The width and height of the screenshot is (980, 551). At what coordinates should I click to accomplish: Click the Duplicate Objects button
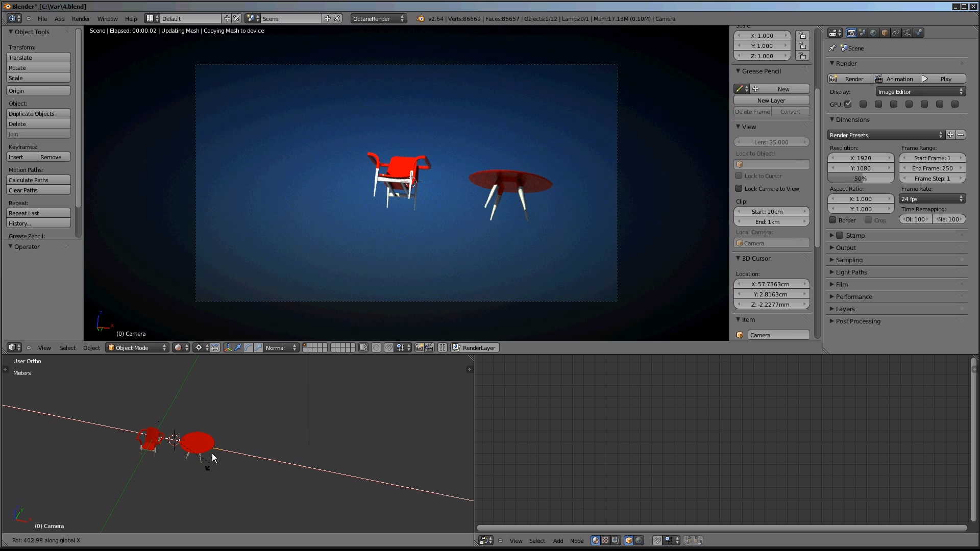(x=38, y=113)
